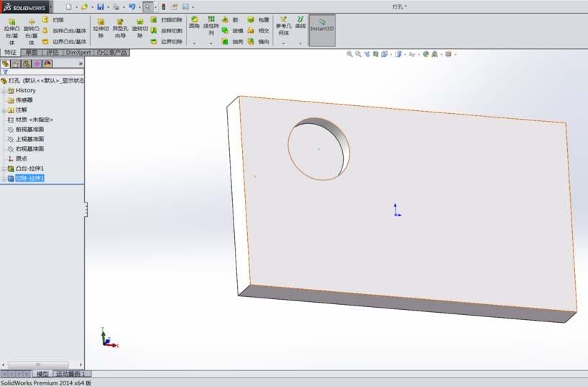Image resolution: width=588 pixels, height=387 pixels.
Task: Click the 旋转切除 revolved cut tool
Action: [140, 28]
